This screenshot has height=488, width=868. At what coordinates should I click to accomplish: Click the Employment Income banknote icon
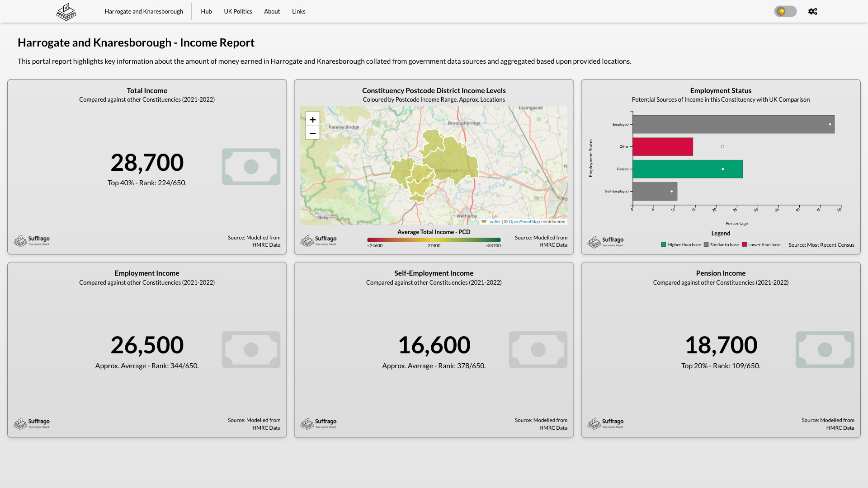(251, 349)
